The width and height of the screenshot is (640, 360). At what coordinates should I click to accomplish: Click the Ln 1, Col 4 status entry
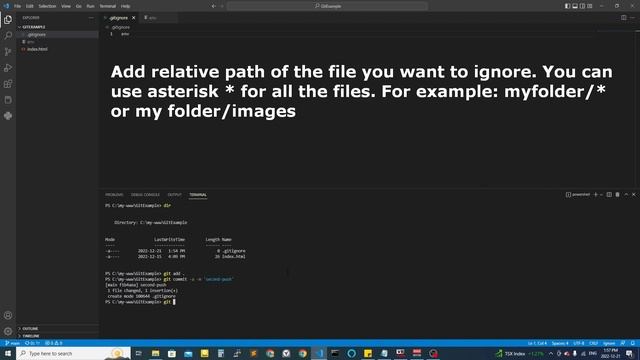pos(537,343)
